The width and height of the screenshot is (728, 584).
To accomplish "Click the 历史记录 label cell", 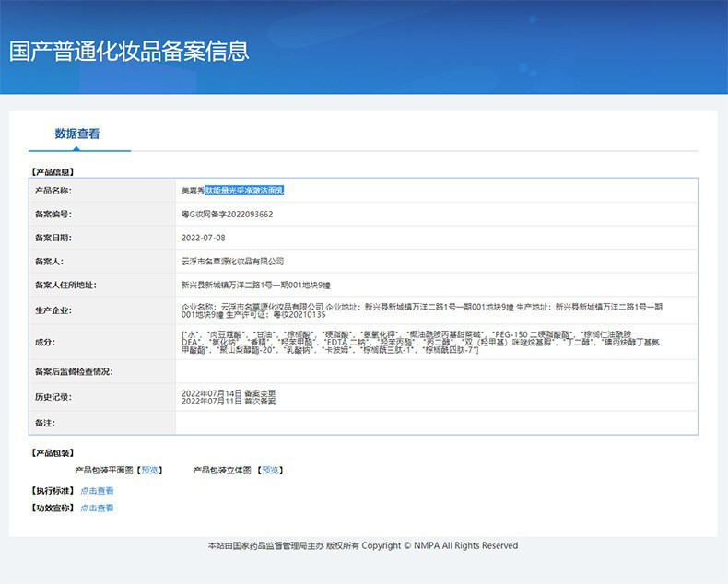I will coord(102,397).
